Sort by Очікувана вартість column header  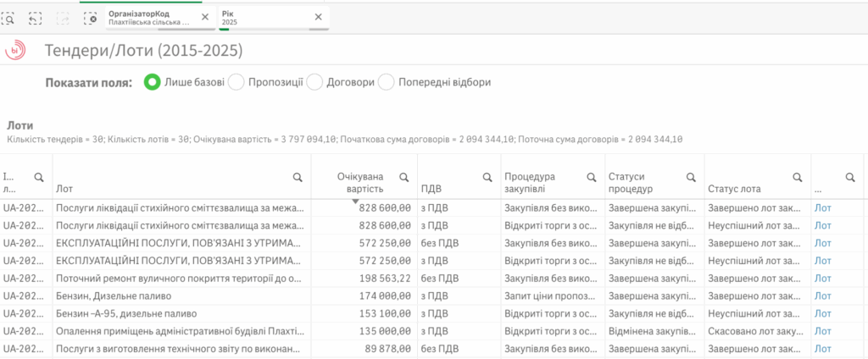point(363,183)
